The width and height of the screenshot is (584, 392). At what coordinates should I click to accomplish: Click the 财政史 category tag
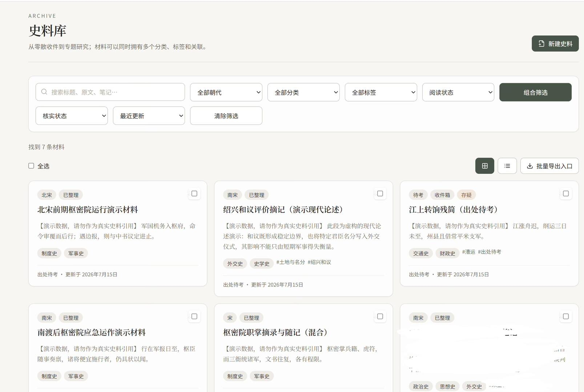click(447, 253)
